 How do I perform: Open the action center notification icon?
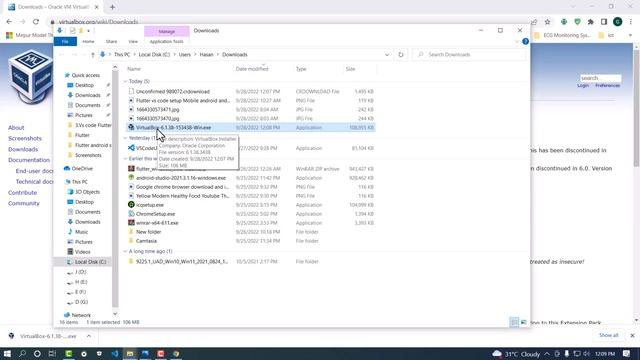coord(627,353)
